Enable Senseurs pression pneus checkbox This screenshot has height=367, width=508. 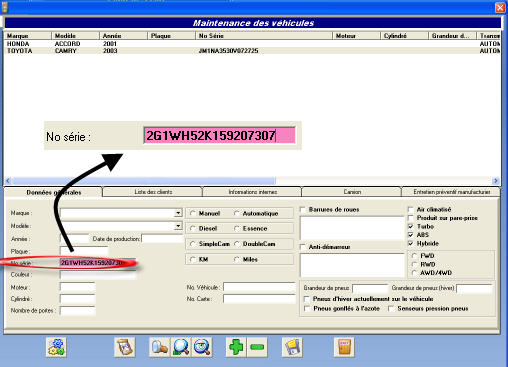tap(391, 309)
